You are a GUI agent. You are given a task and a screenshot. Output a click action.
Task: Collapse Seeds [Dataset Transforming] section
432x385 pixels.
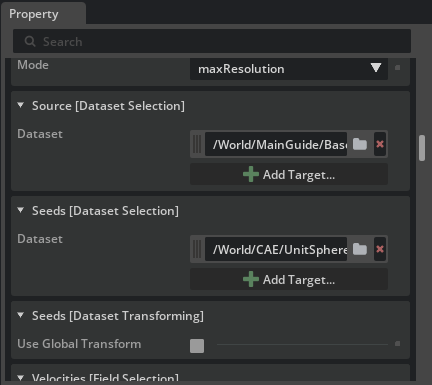(21, 315)
